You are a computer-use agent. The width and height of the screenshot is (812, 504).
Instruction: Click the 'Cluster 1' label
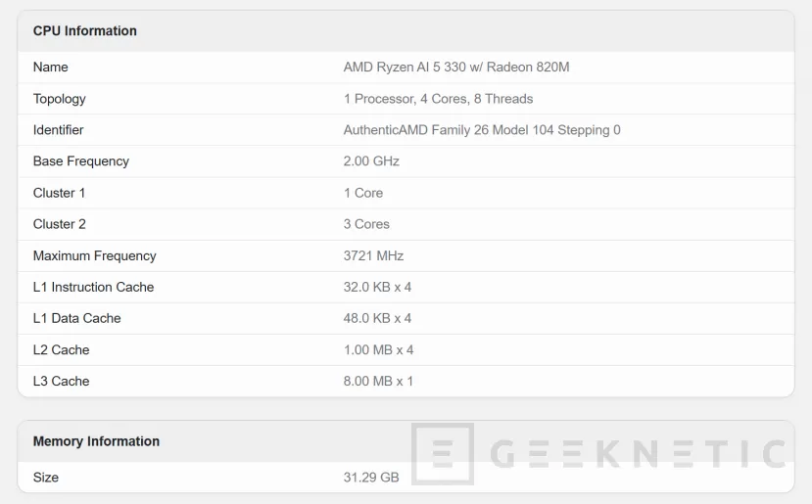click(59, 193)
